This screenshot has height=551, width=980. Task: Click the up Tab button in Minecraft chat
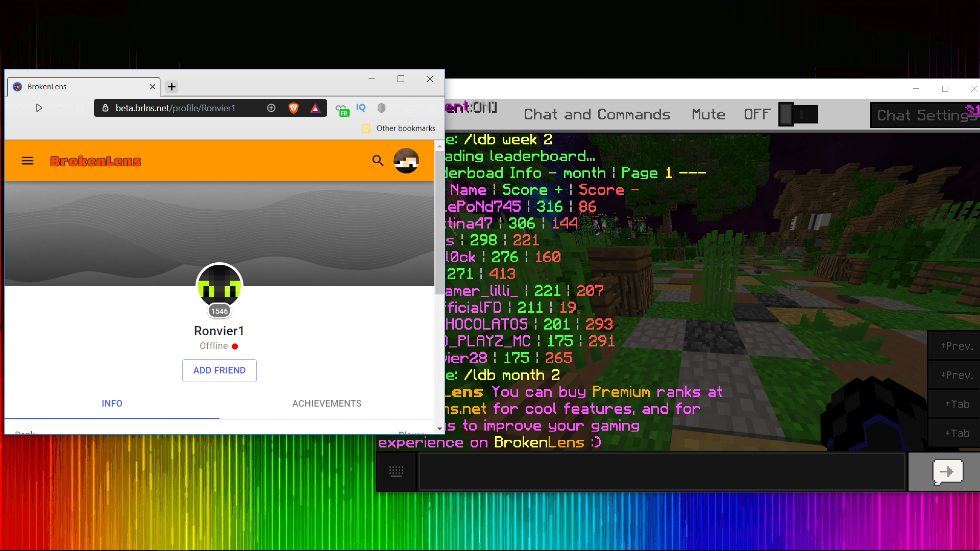(x=954, y=404)
